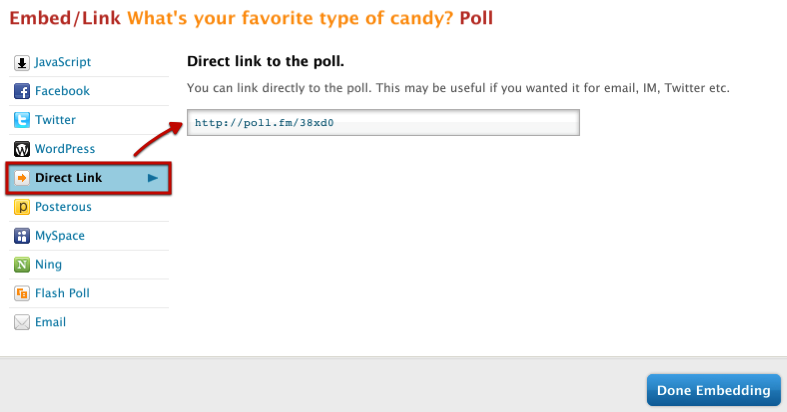This screenshot has width=787, height=412.
Task: Click the Ning green icon
Action: (21, 265)
